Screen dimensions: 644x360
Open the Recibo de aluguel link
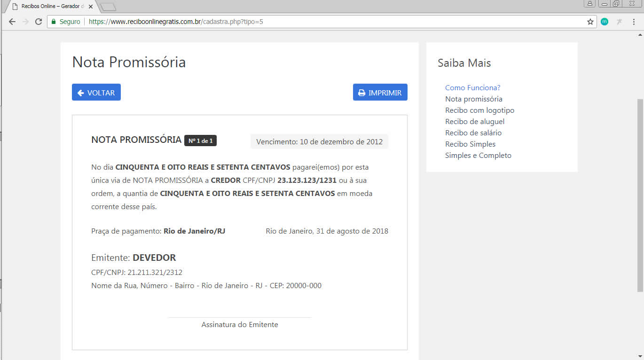pyautogui.click(x=475, y=121)
